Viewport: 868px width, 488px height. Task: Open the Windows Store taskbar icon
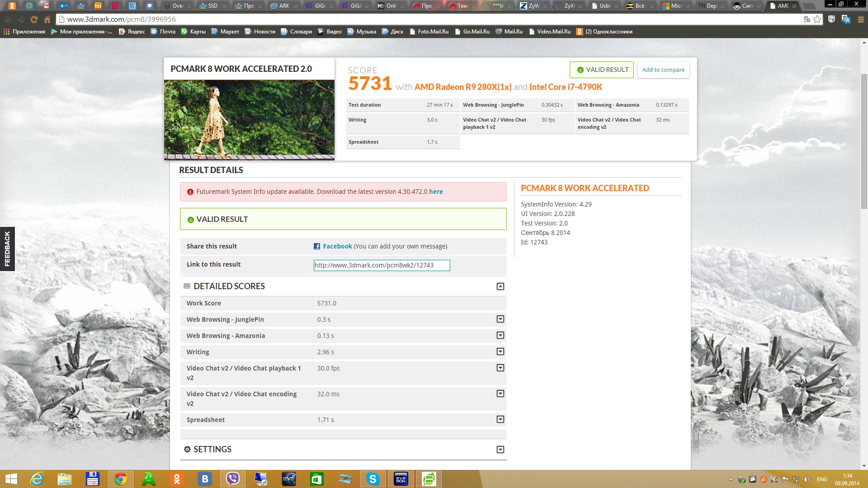click(317, 479)
